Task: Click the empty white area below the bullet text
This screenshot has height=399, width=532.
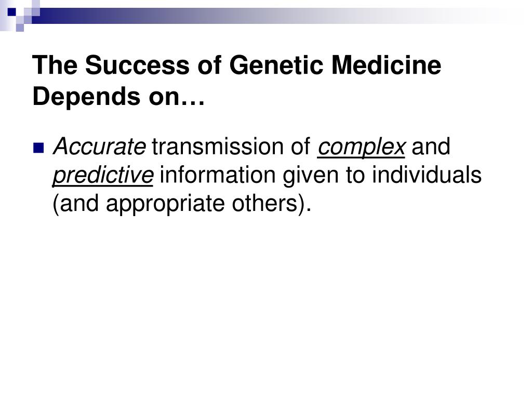Action: click(x=266, y=305)
